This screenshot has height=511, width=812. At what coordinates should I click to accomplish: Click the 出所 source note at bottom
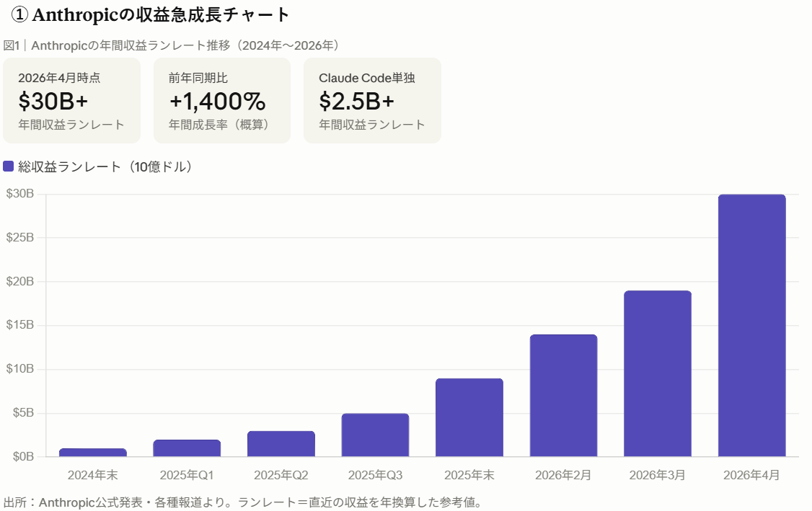(242, 502)
